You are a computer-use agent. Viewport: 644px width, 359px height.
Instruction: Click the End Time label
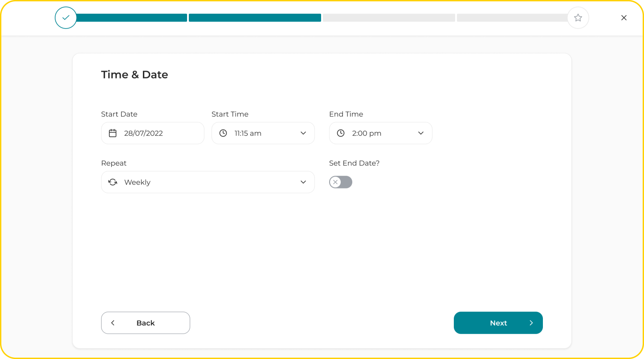346,114
